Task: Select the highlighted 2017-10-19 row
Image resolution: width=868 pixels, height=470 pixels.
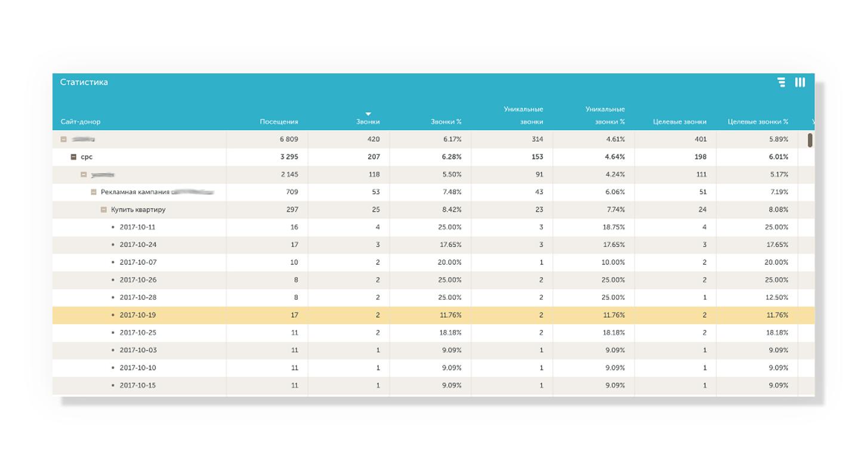Action: (x=433, y=315)
